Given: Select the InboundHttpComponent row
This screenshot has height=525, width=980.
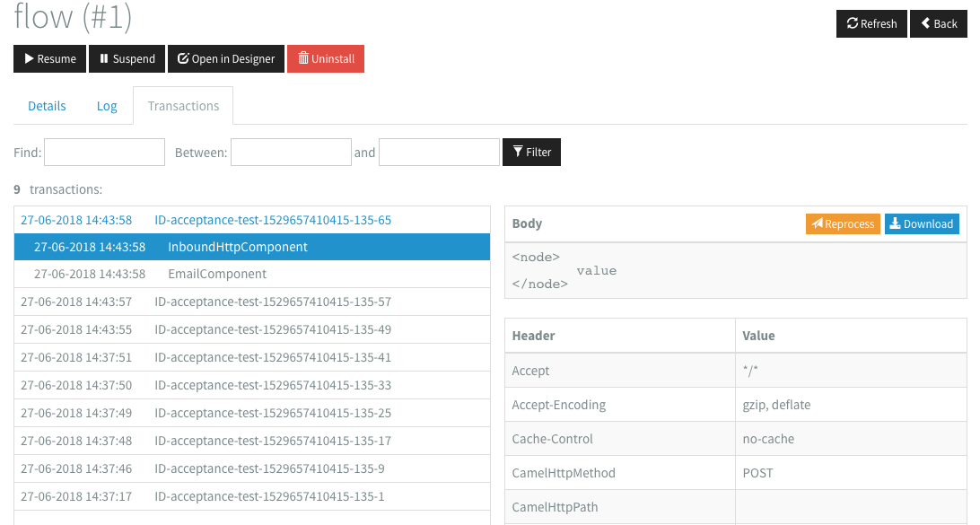Looking at the screenshot, I should pyautogui.click(x=252, y=247).
